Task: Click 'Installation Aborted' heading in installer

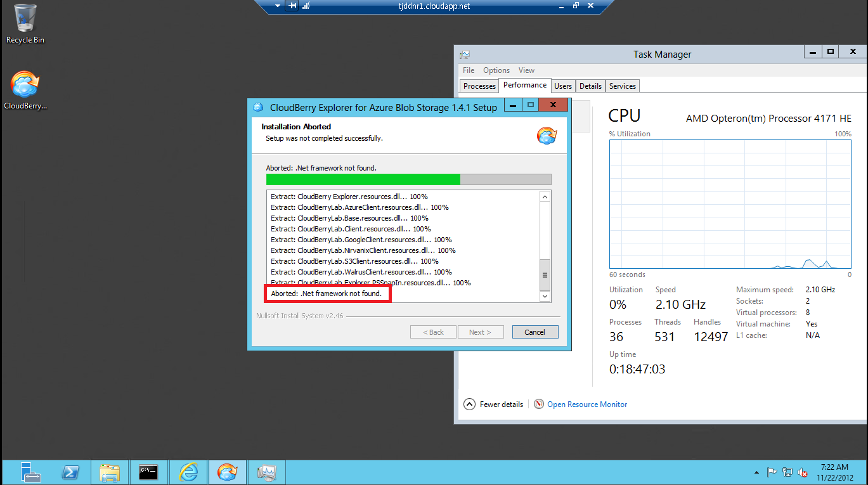Action: pyautogui.click(x=296, y=127)
